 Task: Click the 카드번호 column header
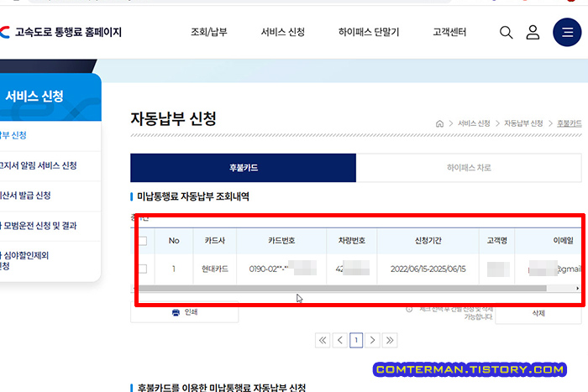coord(281,241)
